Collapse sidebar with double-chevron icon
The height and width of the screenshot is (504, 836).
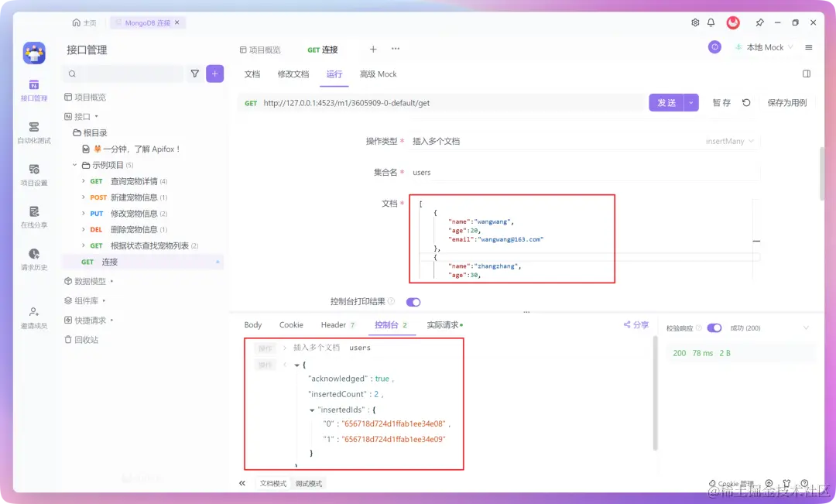[242, 483]
